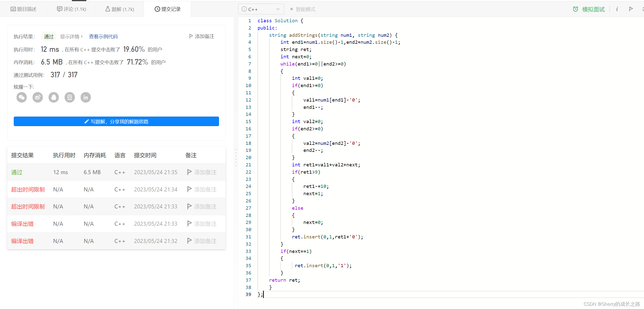Share result via Douban icon
Screen dimensions: 644x309
click(x=70, y=97)
